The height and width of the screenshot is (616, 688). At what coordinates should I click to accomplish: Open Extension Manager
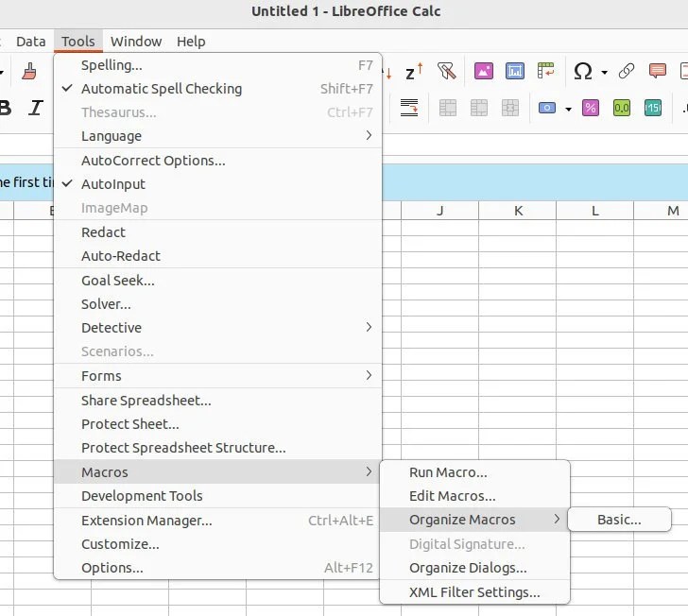(x=217, y=521)
